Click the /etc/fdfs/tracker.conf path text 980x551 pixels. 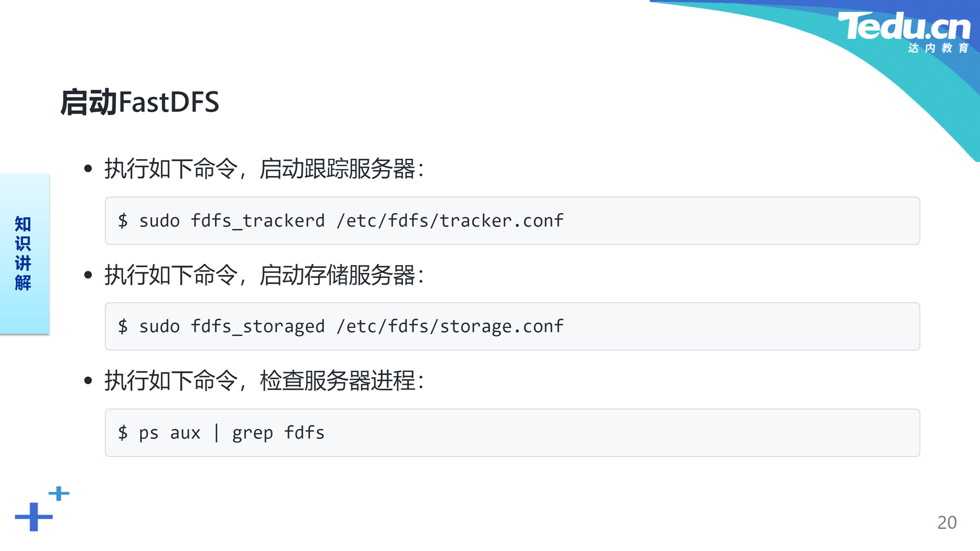450,220
